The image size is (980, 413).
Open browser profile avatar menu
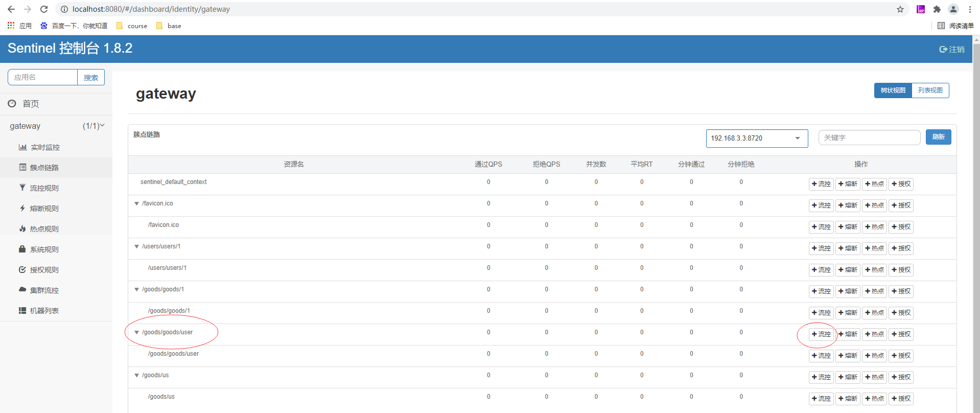point(953,9)
